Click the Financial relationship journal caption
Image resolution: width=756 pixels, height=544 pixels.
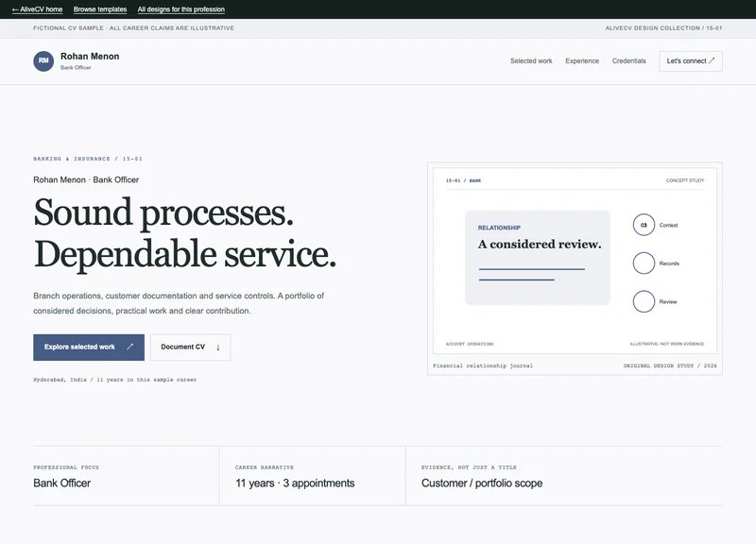483,365
